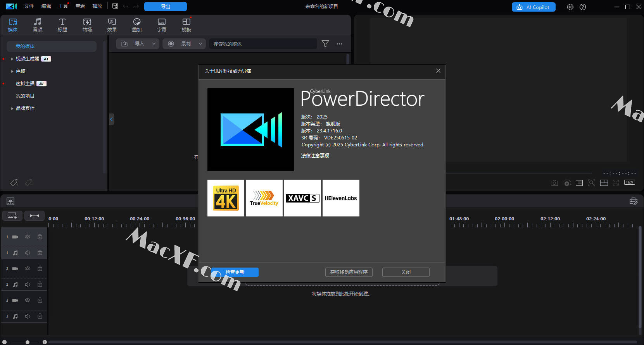The image size is (644, 345).
Task: Open the 文件 menu
Action: pos(29,6)
